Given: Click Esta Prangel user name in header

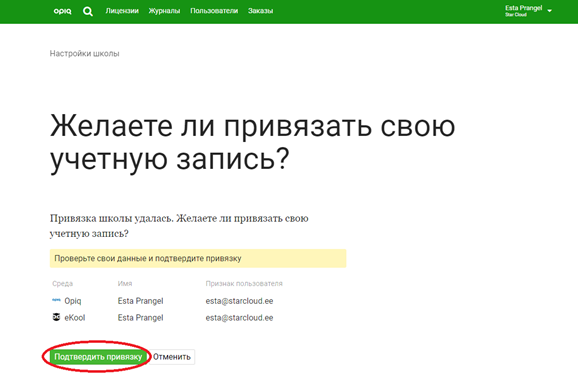Looking at the screenshot, I should (523, 8).
